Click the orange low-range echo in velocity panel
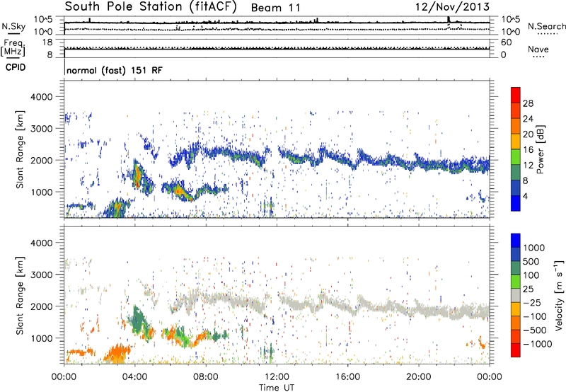Image resolution: width=566 pixels, height=392 pixels. [118, 352]
